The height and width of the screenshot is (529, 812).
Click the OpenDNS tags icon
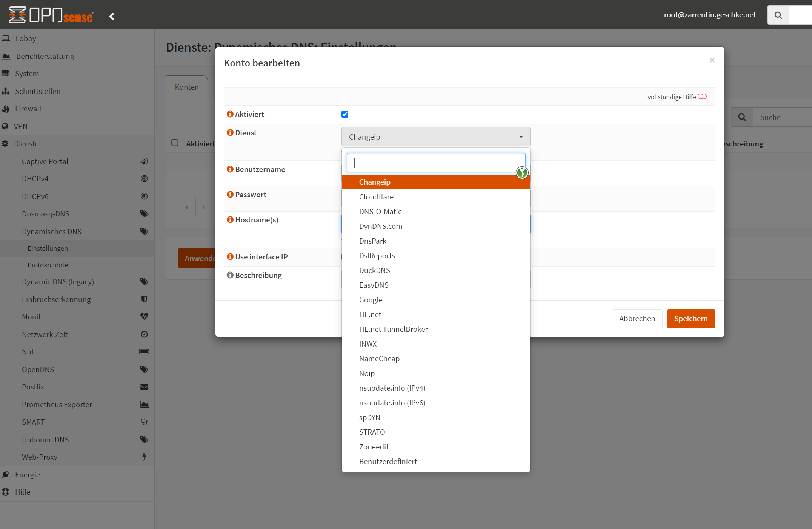tap(144, 370)
